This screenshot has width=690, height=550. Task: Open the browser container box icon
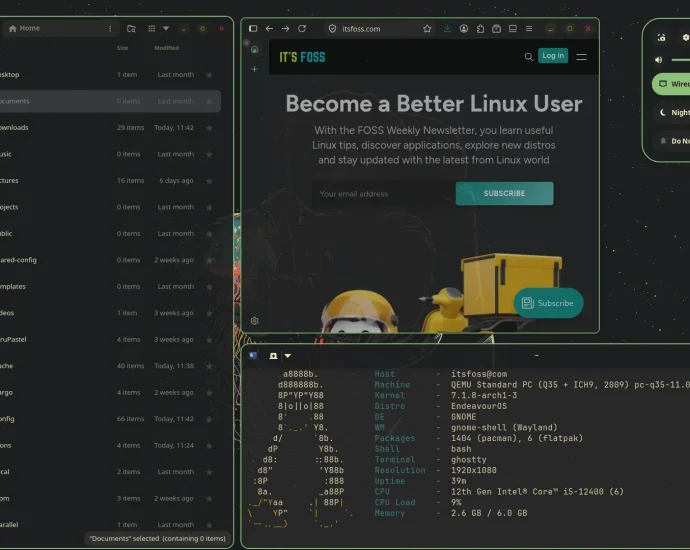[496, 29]
